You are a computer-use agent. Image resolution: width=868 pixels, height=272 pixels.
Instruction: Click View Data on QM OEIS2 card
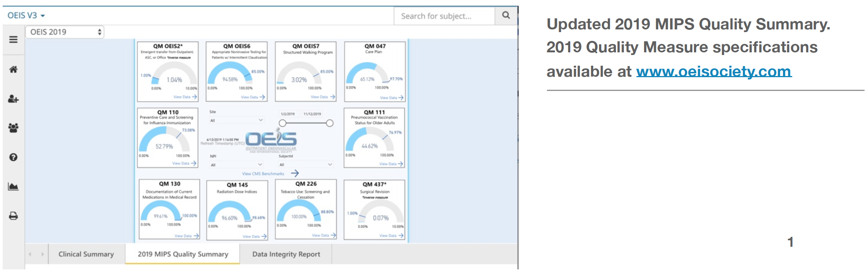(x=185, y=97)
